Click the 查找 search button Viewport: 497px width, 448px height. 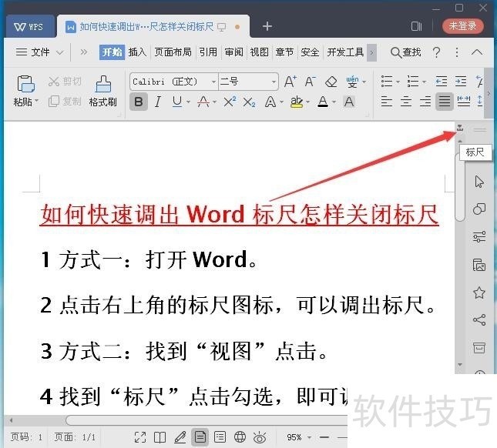pos(405,52)
